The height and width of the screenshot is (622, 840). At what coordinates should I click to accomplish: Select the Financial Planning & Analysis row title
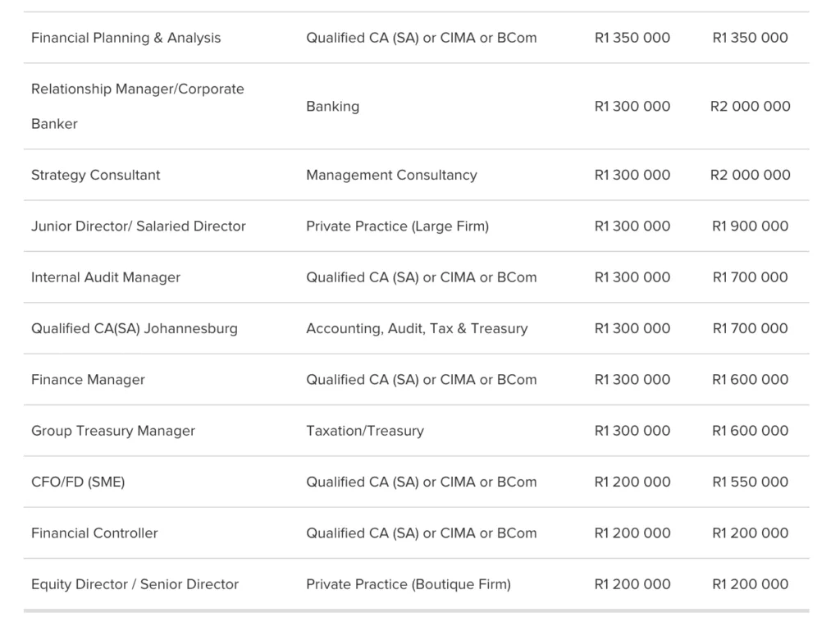[126, 38]
